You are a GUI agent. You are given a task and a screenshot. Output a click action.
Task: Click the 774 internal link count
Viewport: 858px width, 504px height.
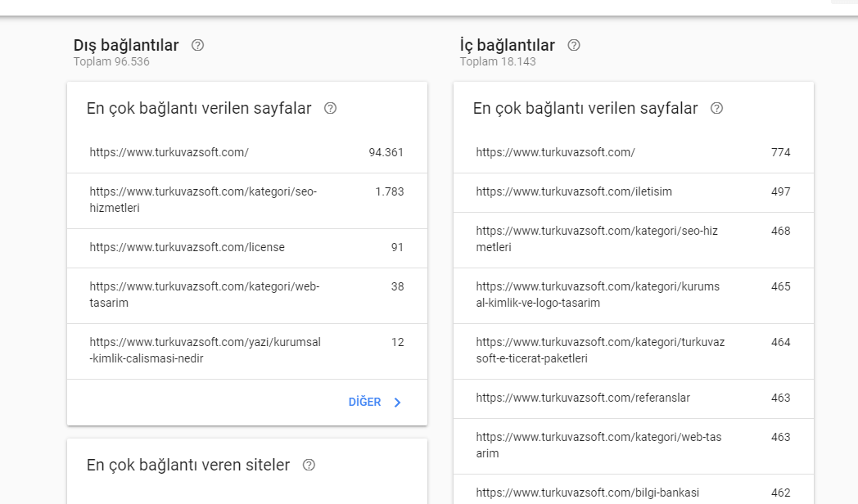tap(781, 152)
